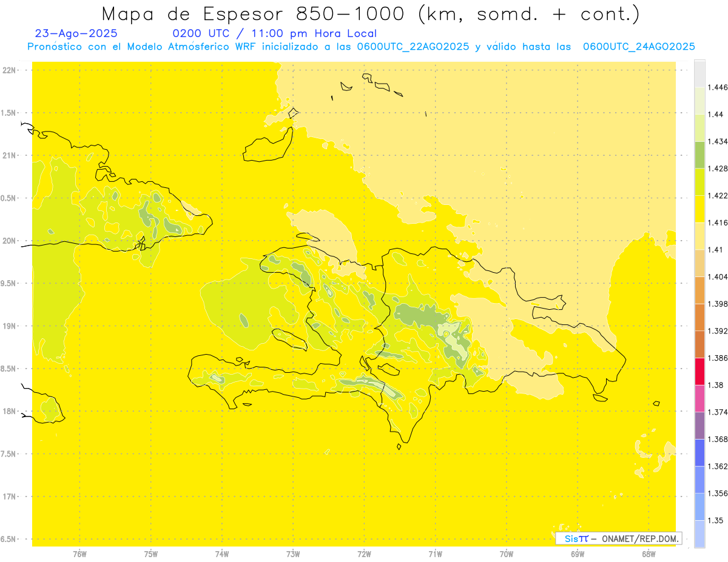The image size is (728, 562).
Task: Click the green legend swatch between 1.428 and 1.434
Action: pos(699,155)
